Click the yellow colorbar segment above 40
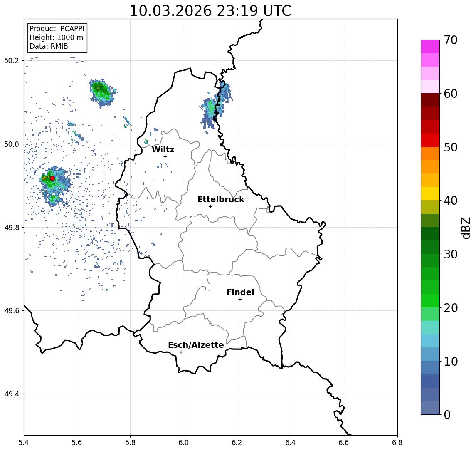Viewport: 476px width, 451px height. pyautogui.click(x=430, y=193)
